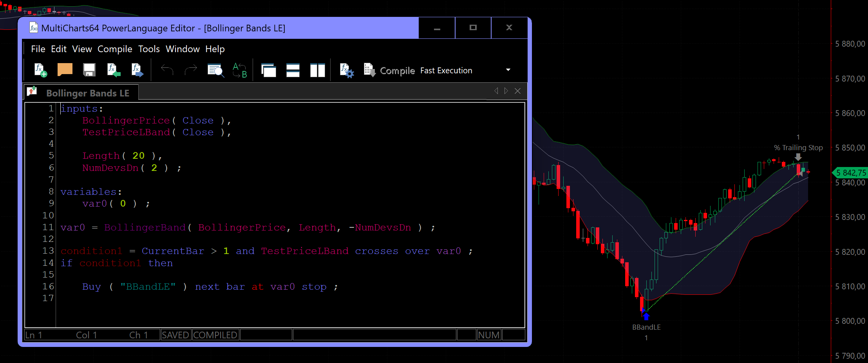
Task: Open Find using the magnifier icon
Action: click(216, 71)
